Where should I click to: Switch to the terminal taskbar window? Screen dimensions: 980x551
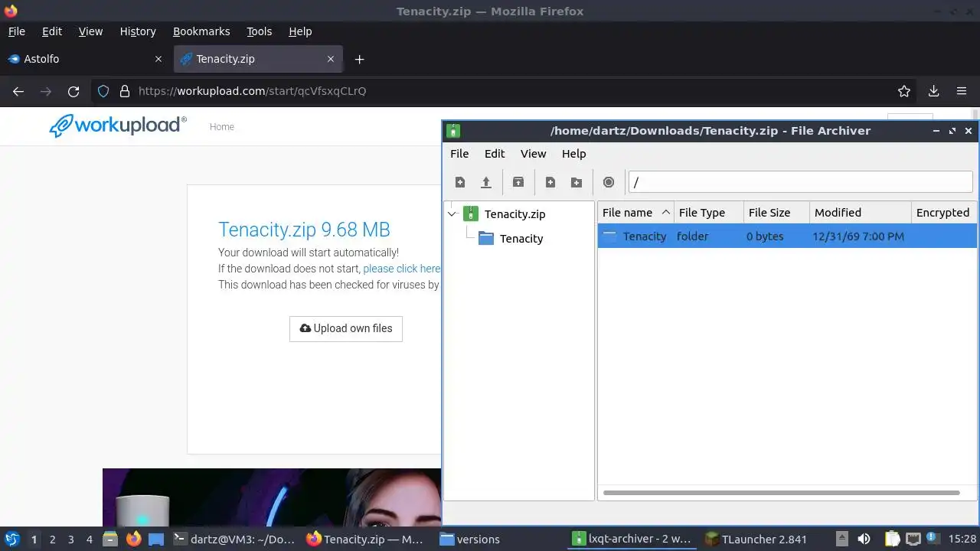point(234,539)
